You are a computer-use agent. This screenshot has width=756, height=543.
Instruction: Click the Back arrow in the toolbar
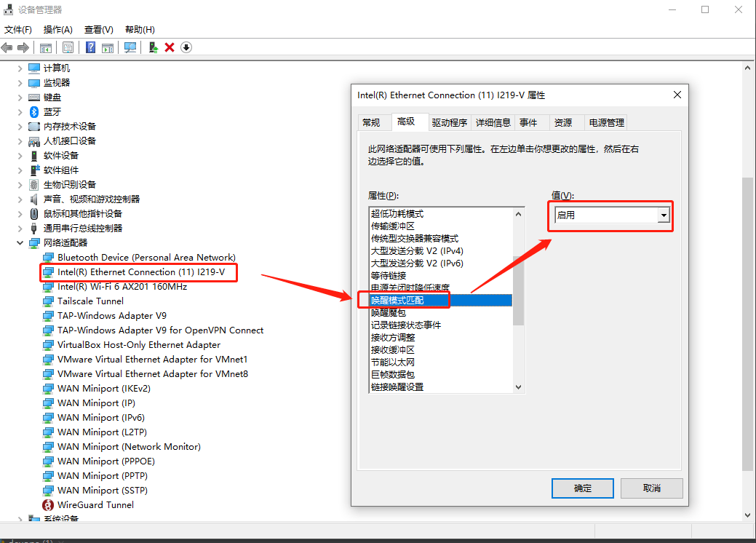pyautogui.click(x=7, y=47)
